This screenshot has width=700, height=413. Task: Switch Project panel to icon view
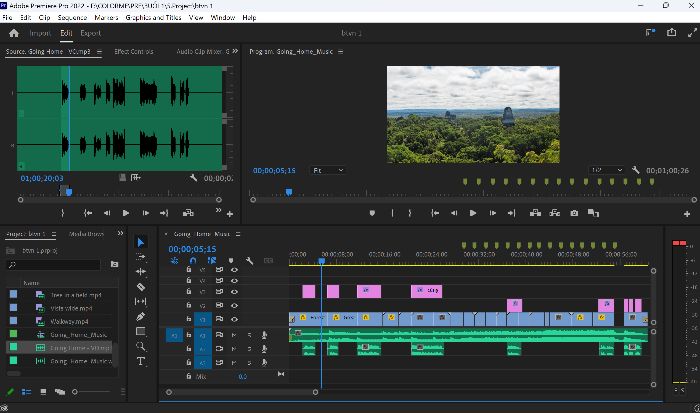[43, 392]
